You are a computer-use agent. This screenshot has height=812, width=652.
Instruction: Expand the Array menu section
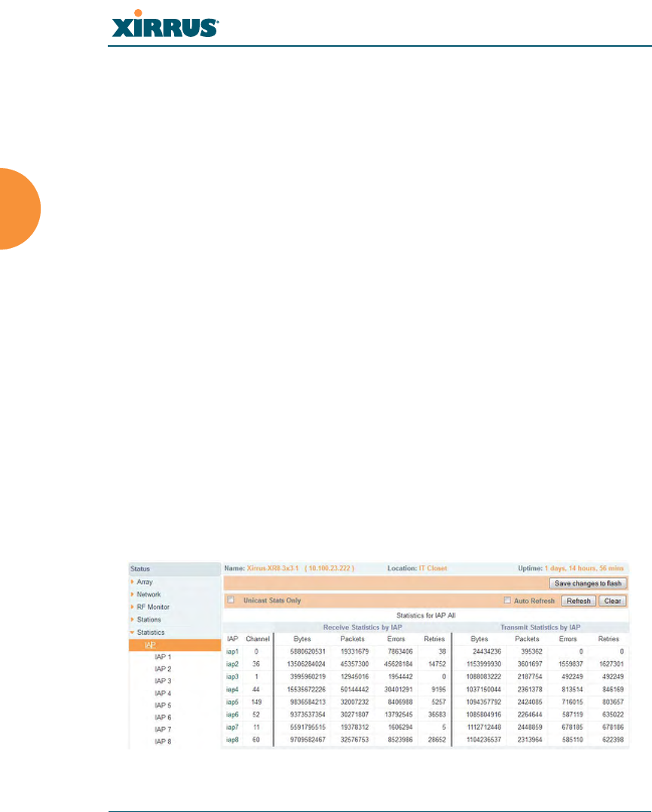(145, 581)
